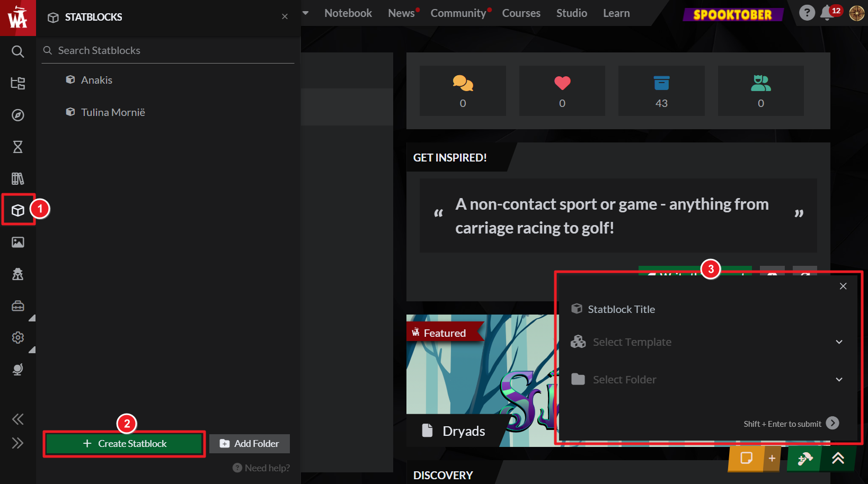The width and height of the screenshot is (868, 484).
Task: Open the World Anvil logo home
Action: coord(17,17)
